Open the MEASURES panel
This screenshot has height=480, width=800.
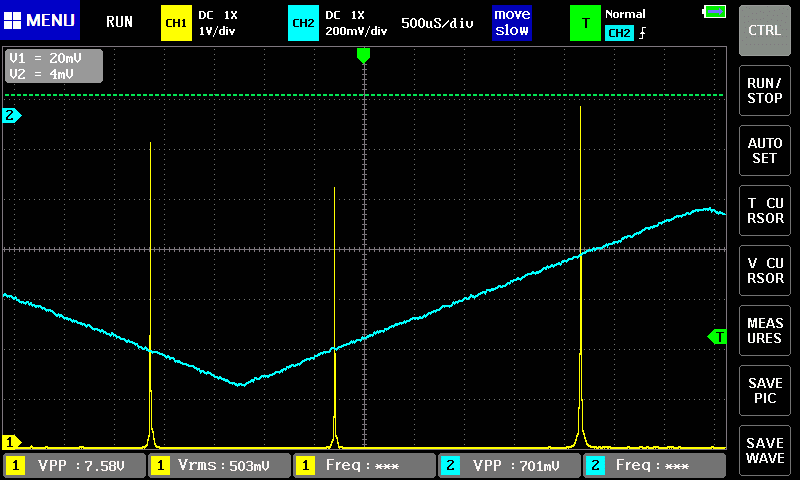765,331
